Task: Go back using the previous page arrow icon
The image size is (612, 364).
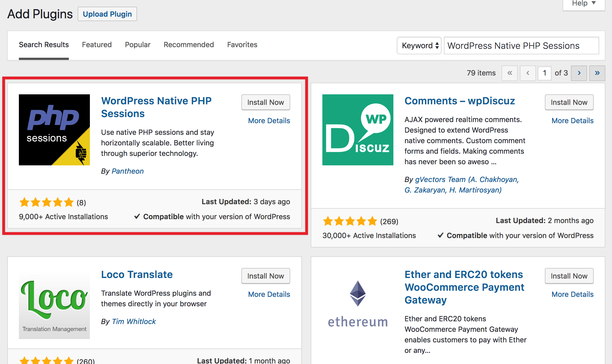Action: pyautogui.click(x=528, y=73)
